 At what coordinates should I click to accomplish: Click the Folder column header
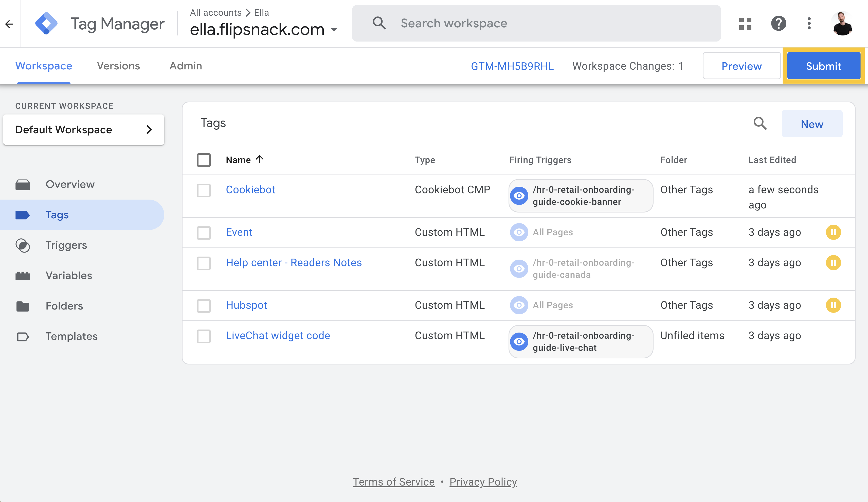(x=674, y=160)
